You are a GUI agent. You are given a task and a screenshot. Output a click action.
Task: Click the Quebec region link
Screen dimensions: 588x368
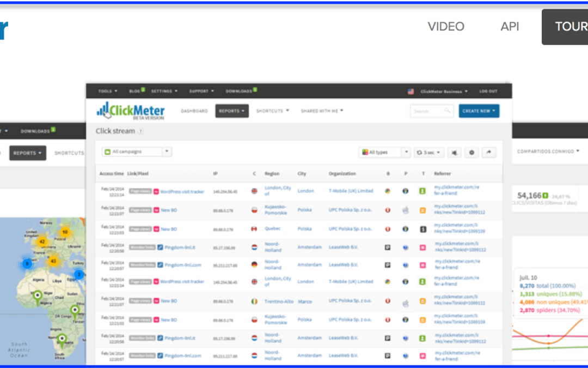[272, 228]
